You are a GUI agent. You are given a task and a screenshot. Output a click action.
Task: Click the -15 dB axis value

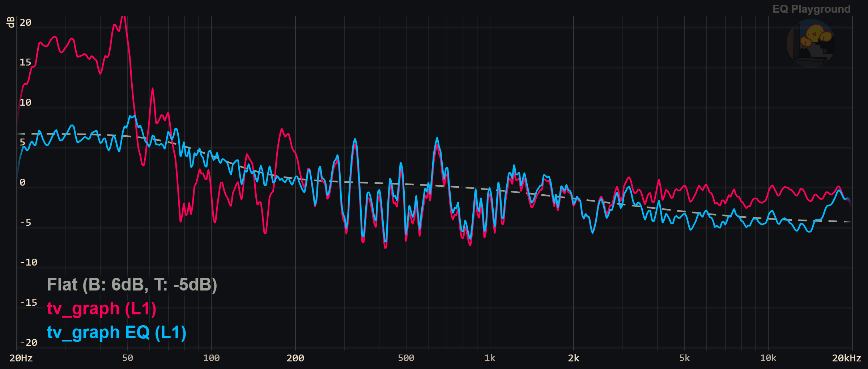29,302
